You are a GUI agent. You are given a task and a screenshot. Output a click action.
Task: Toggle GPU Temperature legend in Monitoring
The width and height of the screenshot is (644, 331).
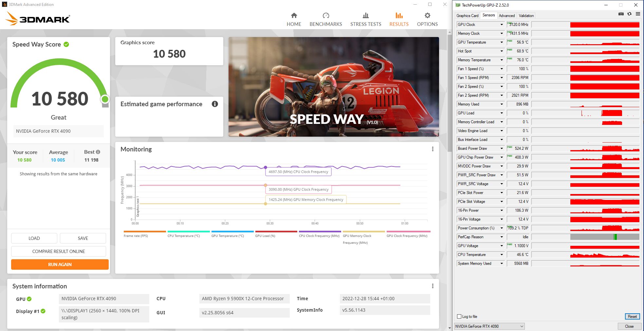(x=232, y=234)
